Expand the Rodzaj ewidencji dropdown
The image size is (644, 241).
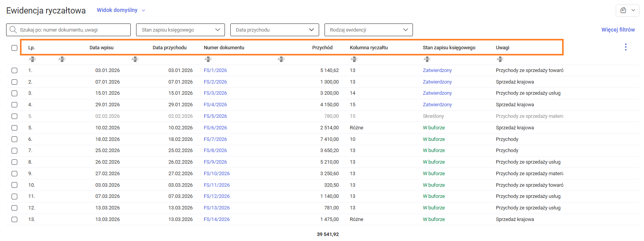[368, 30]
